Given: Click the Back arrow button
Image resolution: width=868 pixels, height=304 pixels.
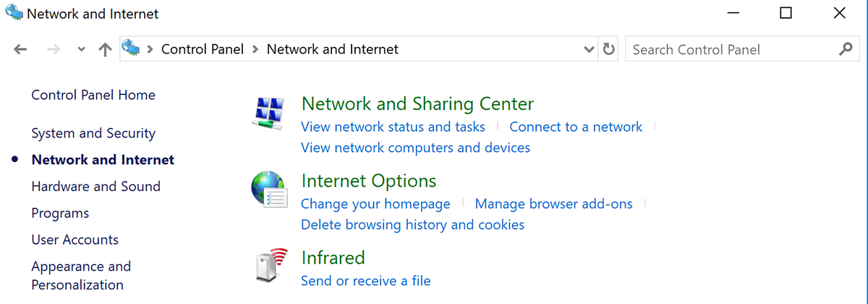Looking at the screenshot, I should pyautogui.click(x=20, y=50).
